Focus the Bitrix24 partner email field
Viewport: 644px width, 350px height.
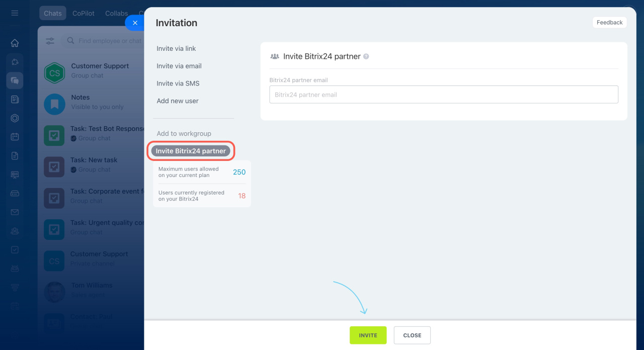(x=443, y=95)
